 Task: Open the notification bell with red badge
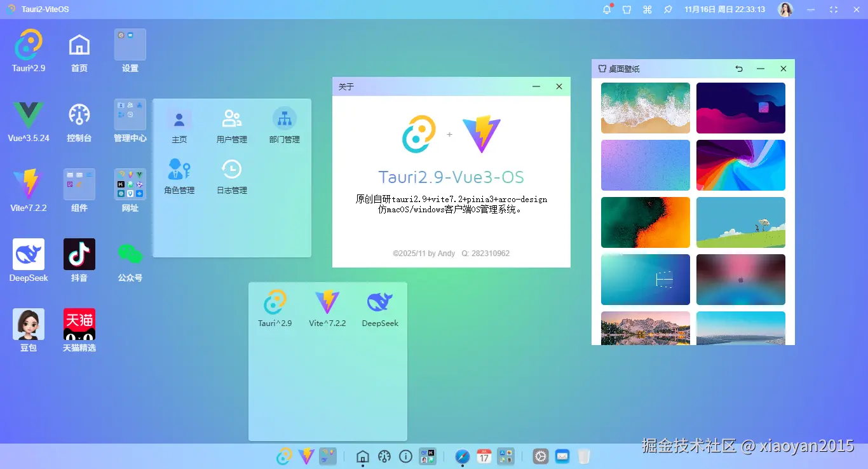click(607, 10)
